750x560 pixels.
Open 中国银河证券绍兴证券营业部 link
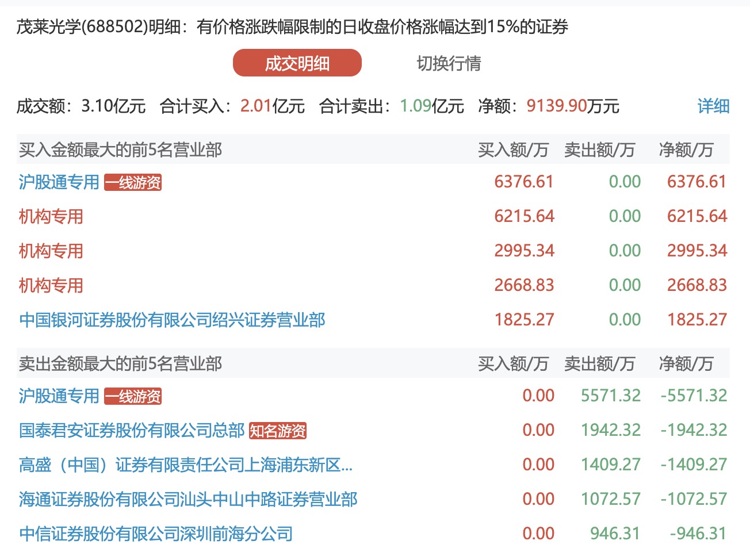[x=172, y=320]
